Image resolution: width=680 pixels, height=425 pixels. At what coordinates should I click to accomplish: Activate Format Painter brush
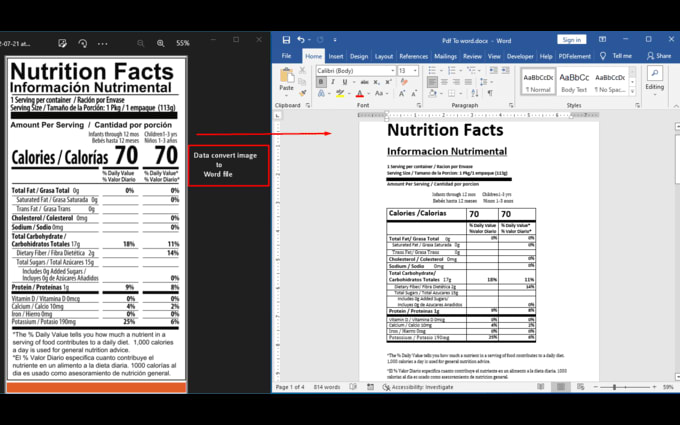click(x=303, y=93)
